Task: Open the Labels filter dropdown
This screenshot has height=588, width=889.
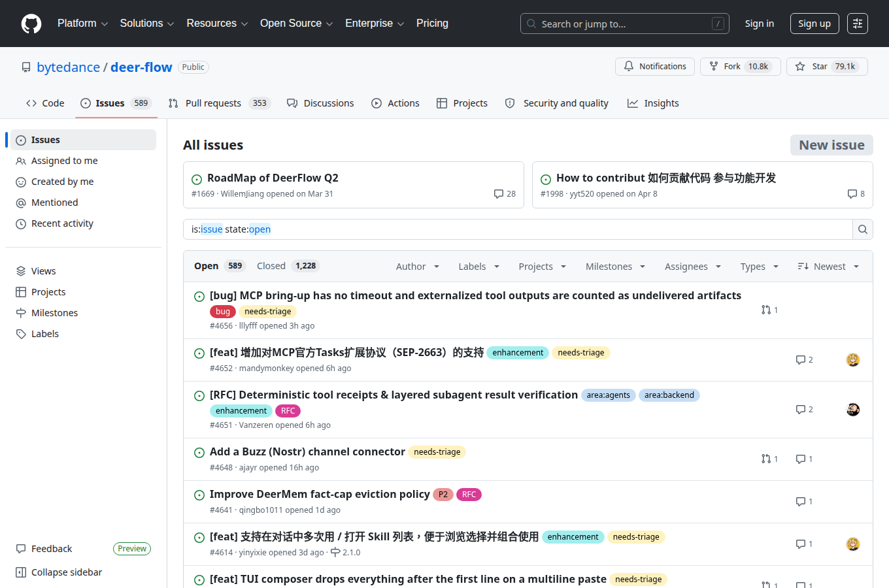Action: 479,267
